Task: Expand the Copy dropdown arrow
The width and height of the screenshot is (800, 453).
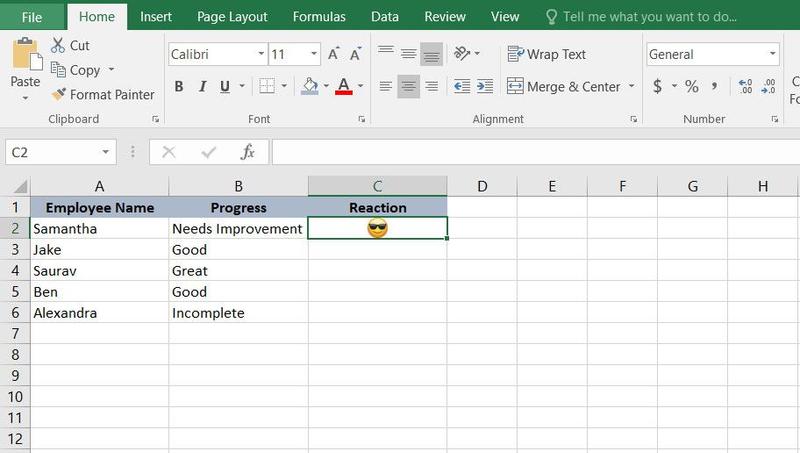Action: coord(111,69)
